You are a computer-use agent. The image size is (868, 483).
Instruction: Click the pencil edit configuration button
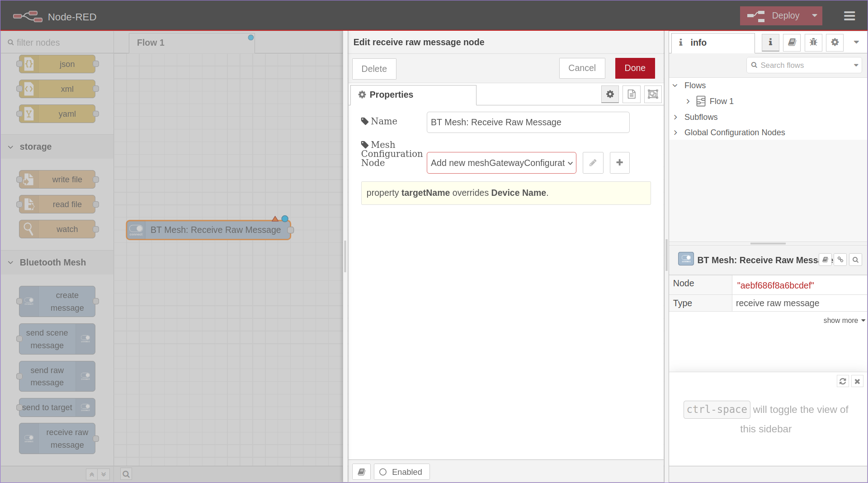(x=593, y=163)
